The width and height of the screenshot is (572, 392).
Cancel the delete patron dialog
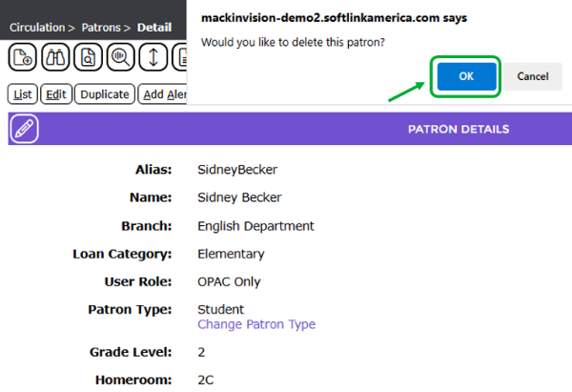(x=533, y=76)
